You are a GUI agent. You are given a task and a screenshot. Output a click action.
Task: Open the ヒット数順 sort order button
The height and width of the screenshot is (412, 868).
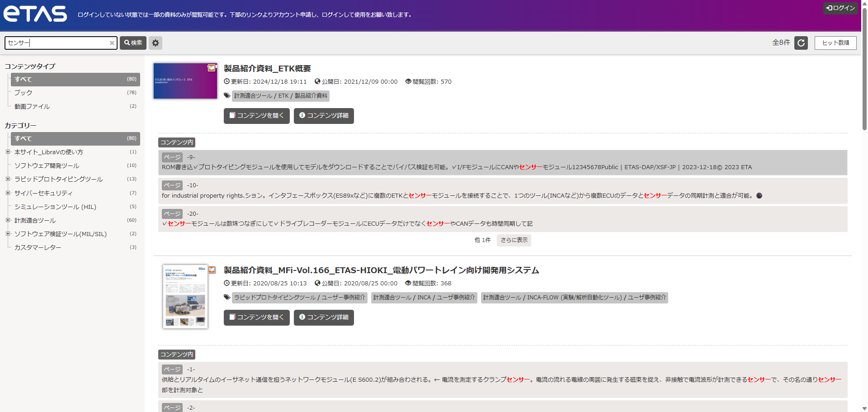[835, 43]
